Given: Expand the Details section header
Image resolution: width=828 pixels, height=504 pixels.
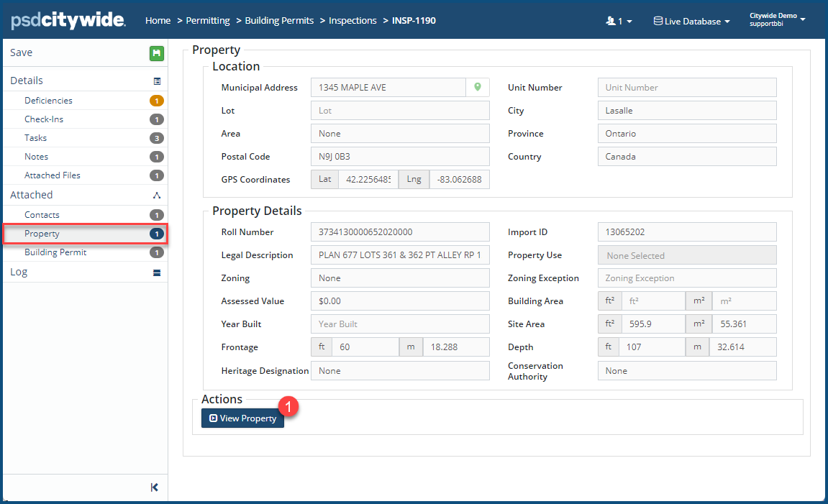Looking at the screenshot, I should pos(86,81).
